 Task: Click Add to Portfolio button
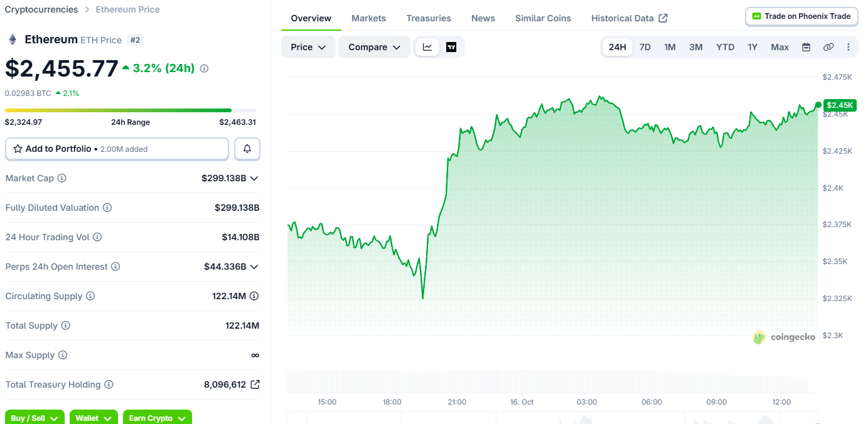point(117,149)
